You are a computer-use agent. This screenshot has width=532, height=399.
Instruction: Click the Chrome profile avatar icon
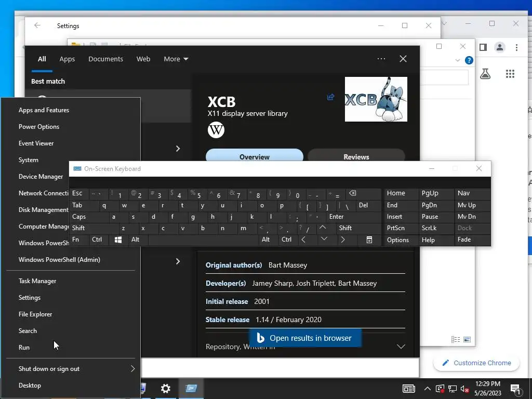(x=500, y=47)
